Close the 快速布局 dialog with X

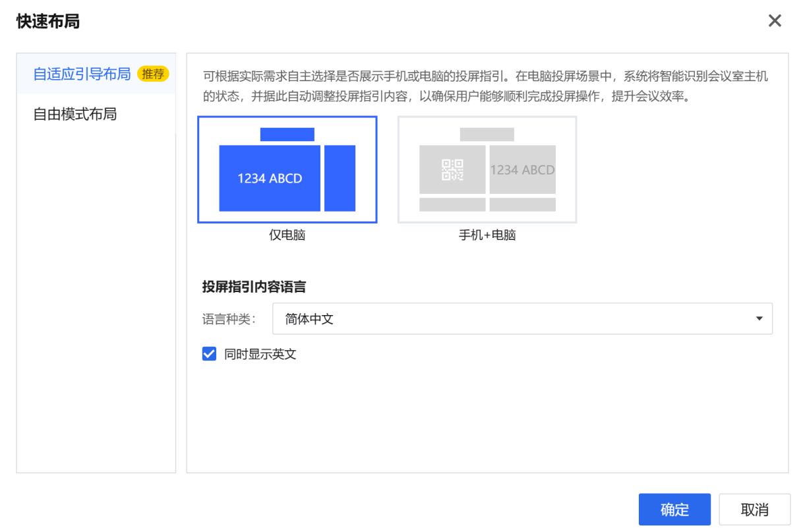point(775,21)
